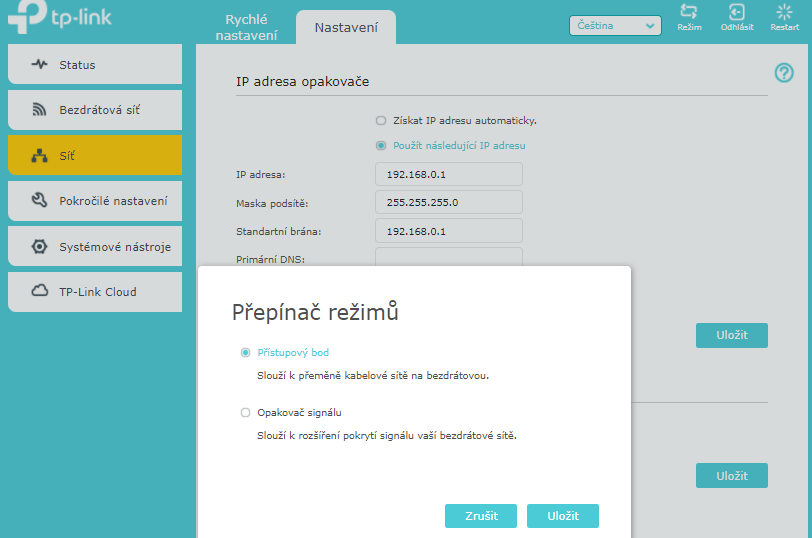Open the Čeština language dropdown
Image resolution: width=812 pixels, height=538 pixels.
click(615, 26)
